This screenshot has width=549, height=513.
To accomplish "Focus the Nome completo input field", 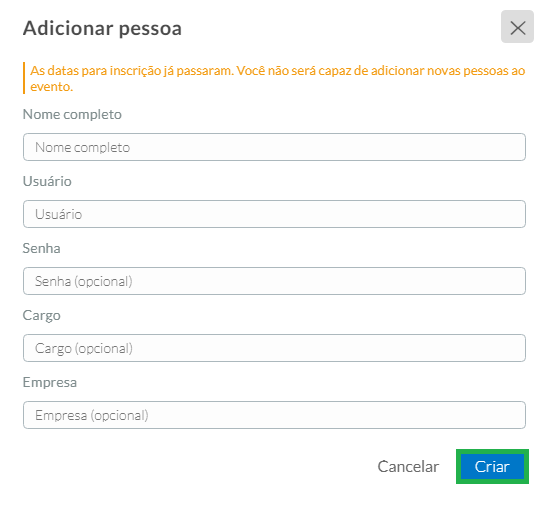I will [x=274, y=147].
